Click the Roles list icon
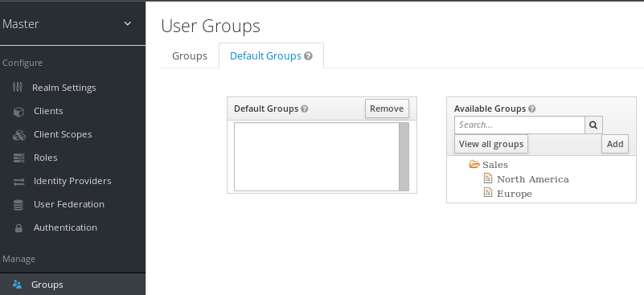This screenshot has height=295, width=644. point(18,158)
